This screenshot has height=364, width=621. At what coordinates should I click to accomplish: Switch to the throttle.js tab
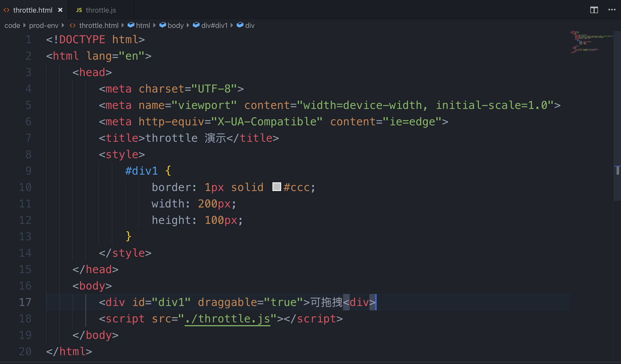pyautogui.click(x=101, y=10)
